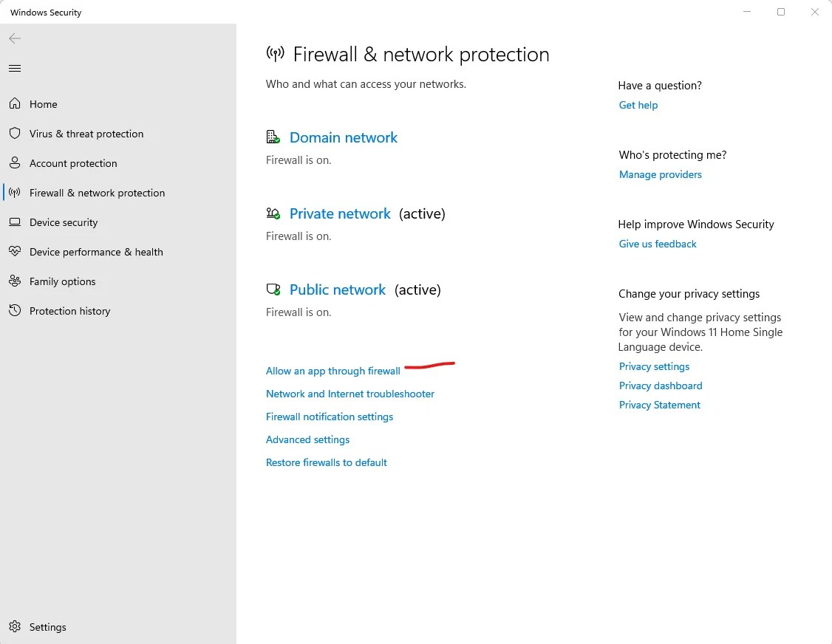Screen dimensions: 832x644
Task: Open Device security from the sidebar
Action: [64, 222]
